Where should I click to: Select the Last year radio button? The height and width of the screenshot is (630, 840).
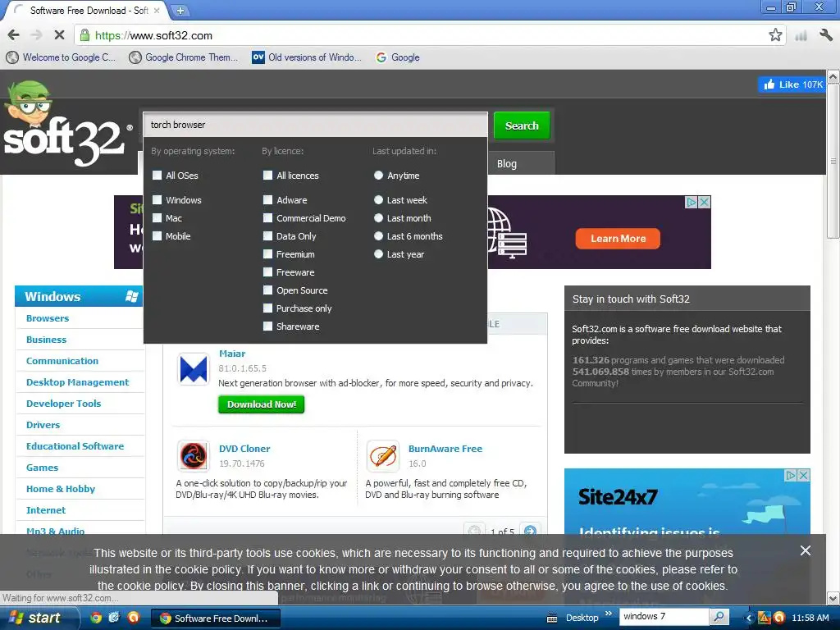378,254
